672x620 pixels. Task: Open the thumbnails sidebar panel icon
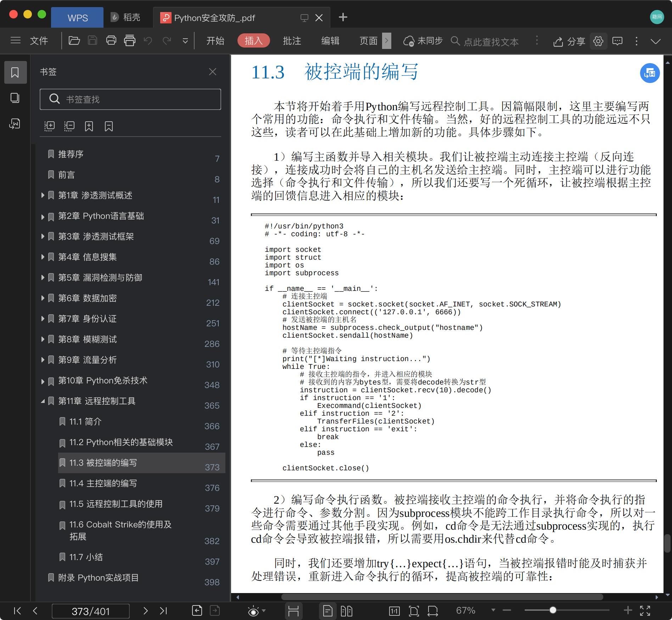tap(15, 98)
